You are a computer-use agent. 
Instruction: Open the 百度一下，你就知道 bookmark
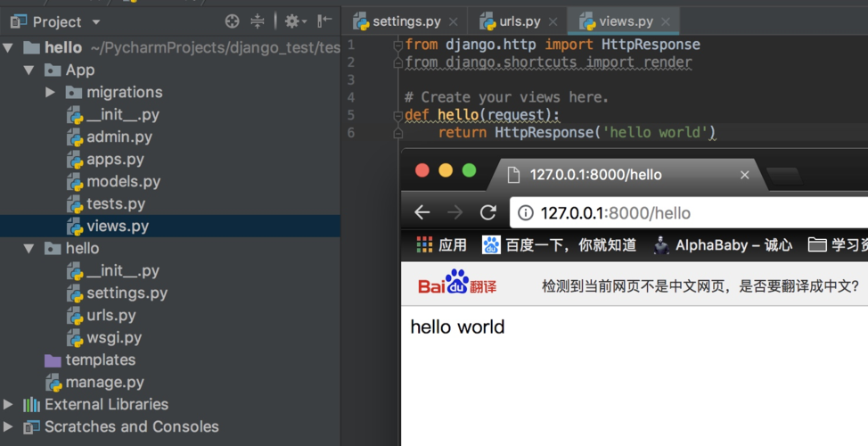[x=559, y=245]
